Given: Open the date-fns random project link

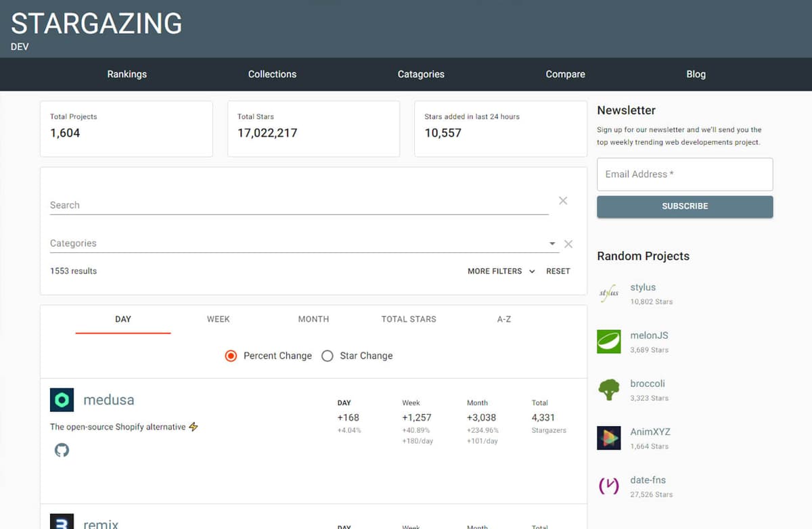Looking at the screenshot, I should pyautogui.click(x=648, y=480).
